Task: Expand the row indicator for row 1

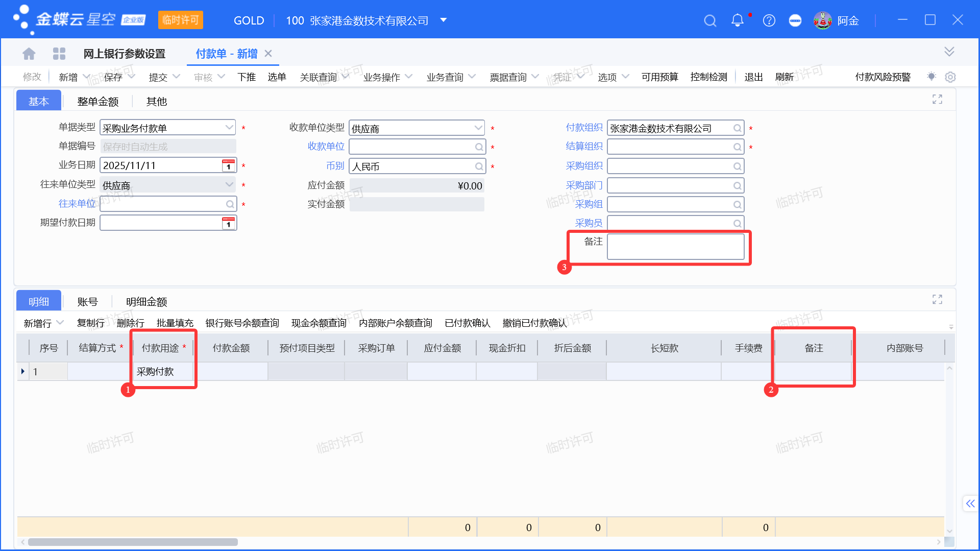Action: 22,371
